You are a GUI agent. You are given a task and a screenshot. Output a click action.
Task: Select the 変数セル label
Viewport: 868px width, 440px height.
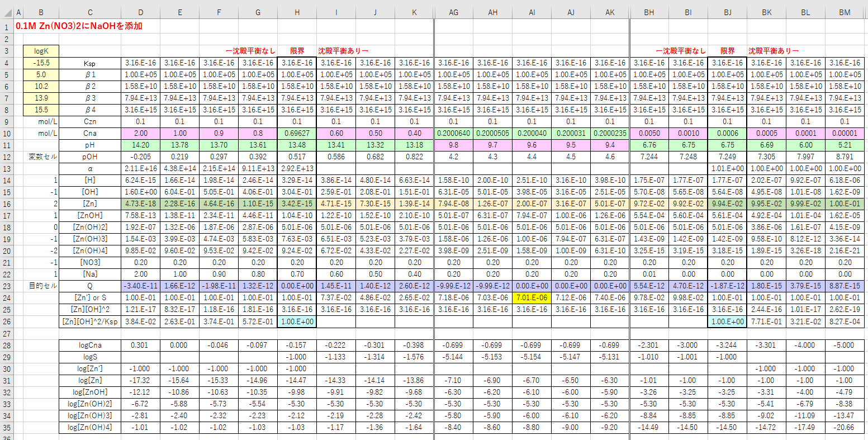coord(41,157)
